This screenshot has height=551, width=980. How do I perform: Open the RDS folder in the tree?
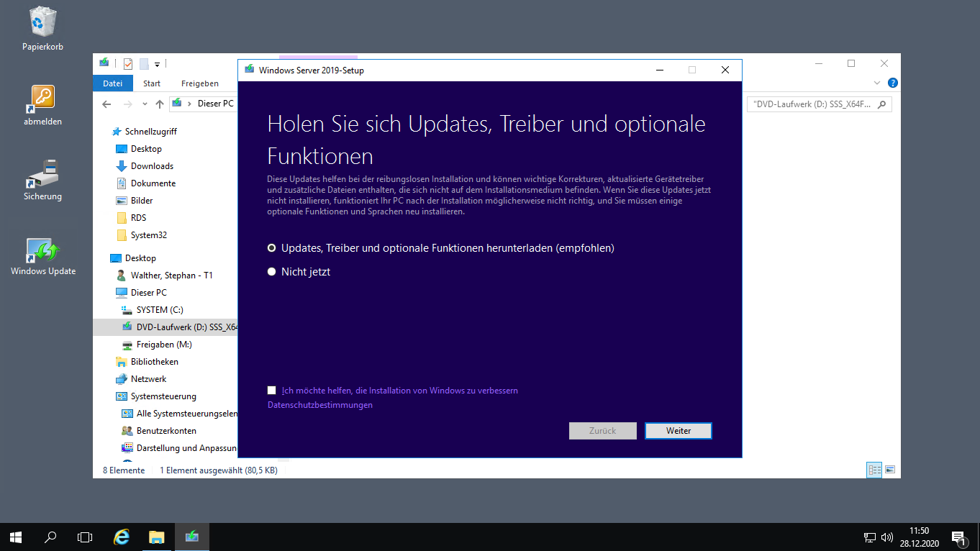click(x=138, y=218)
